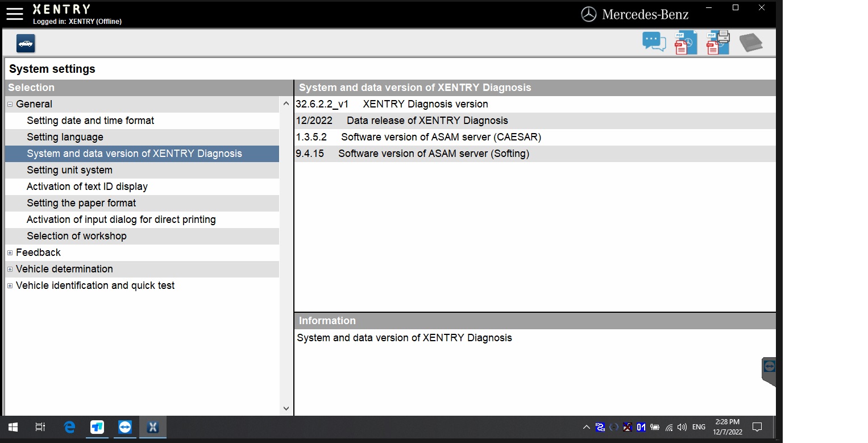The image size is (868, 443).
Task: Click the Mercedes-Benz logo
Action: (x=634, y=14)
